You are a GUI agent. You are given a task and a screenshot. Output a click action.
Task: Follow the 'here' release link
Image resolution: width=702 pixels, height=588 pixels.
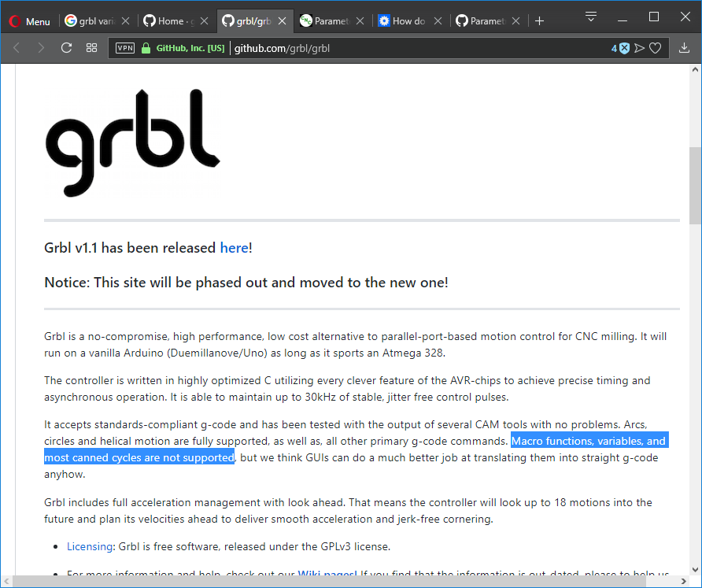tap(235, 248)
